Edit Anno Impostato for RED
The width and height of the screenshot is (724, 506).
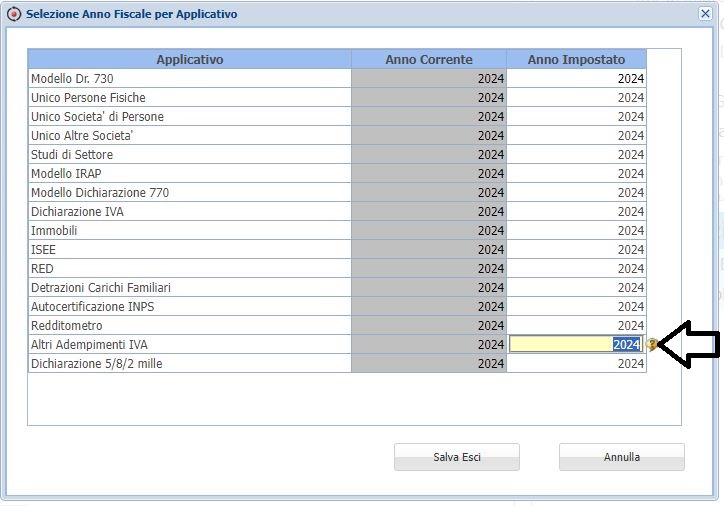pyautogui.click(x=576, y=268)
